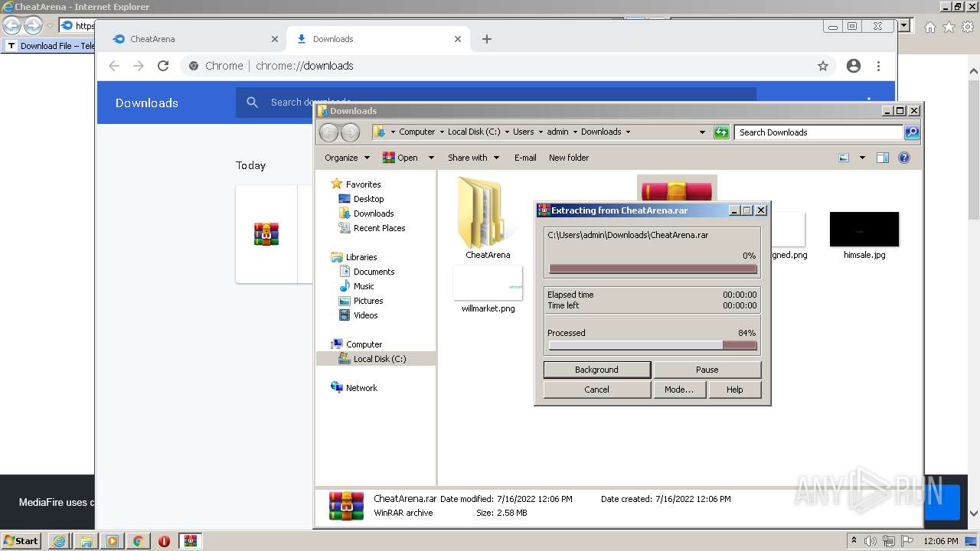Click E-mail in Explorer toolbar
980x551 pixels.
tap(525, 158)
